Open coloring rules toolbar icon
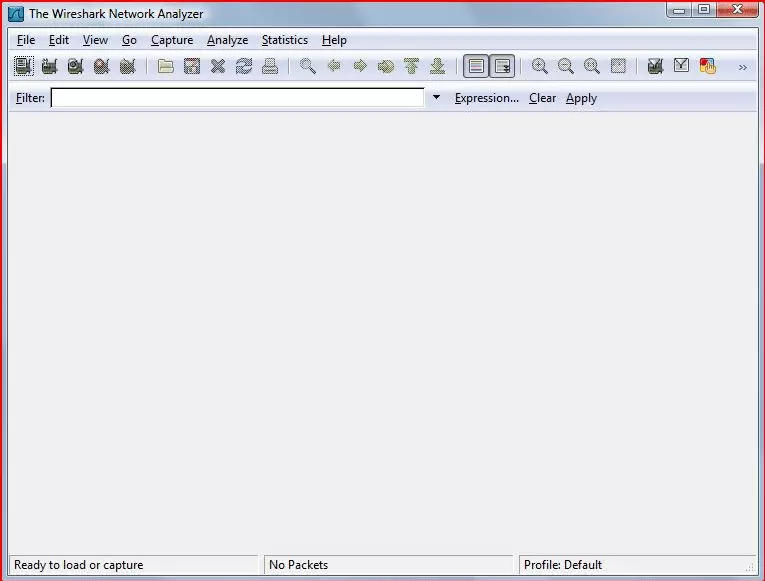The height and width of the screenshot is (581, 765). point(707,66)
